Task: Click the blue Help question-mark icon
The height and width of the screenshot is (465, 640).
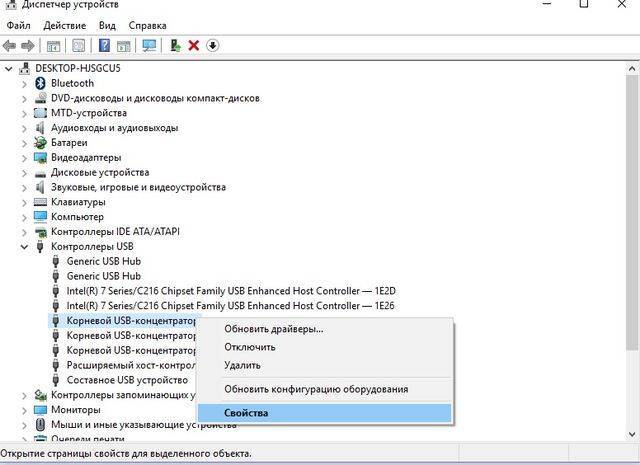Action: click(104, 45)
